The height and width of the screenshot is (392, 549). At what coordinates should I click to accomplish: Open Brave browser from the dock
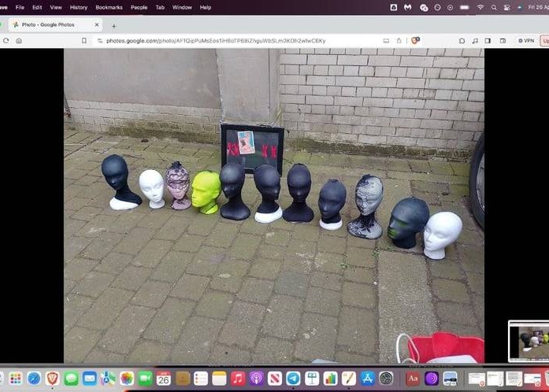click(52, 379)
